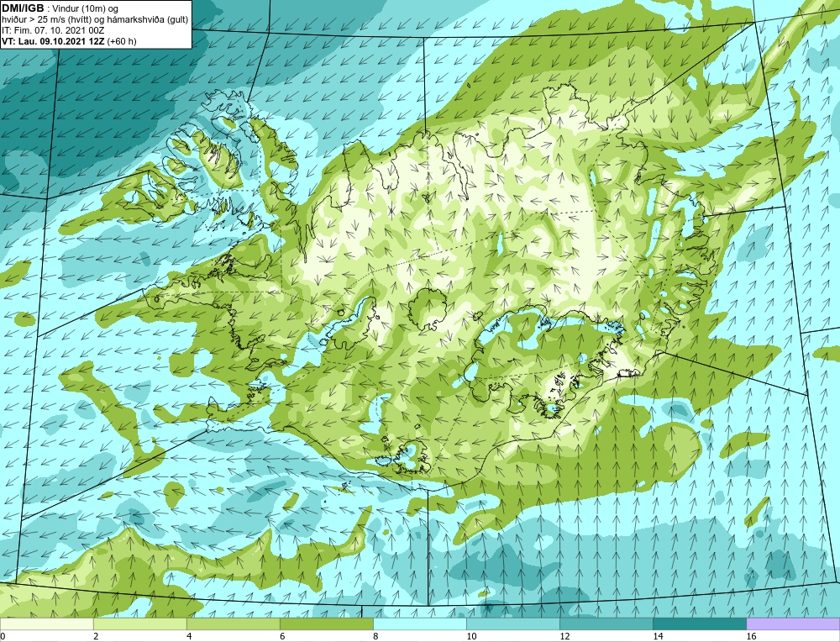Click the 8–10 m/s legend color swatch
This screenshot has height=642, width=840.
click(x=419, y=624)
